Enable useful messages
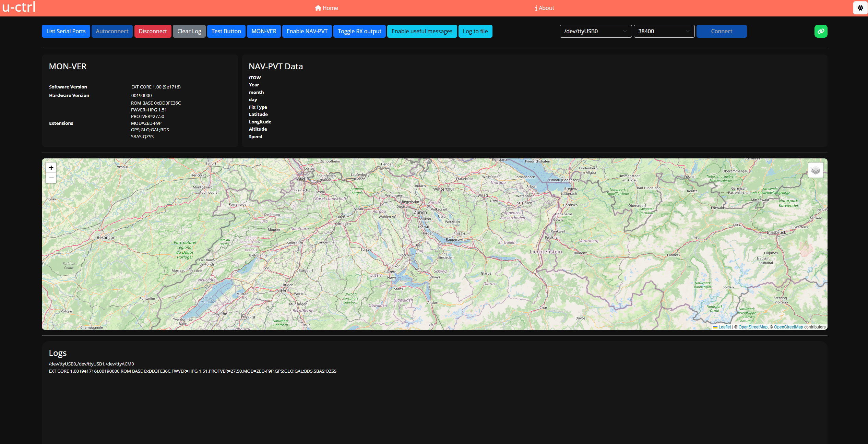 tap(422, 31)
